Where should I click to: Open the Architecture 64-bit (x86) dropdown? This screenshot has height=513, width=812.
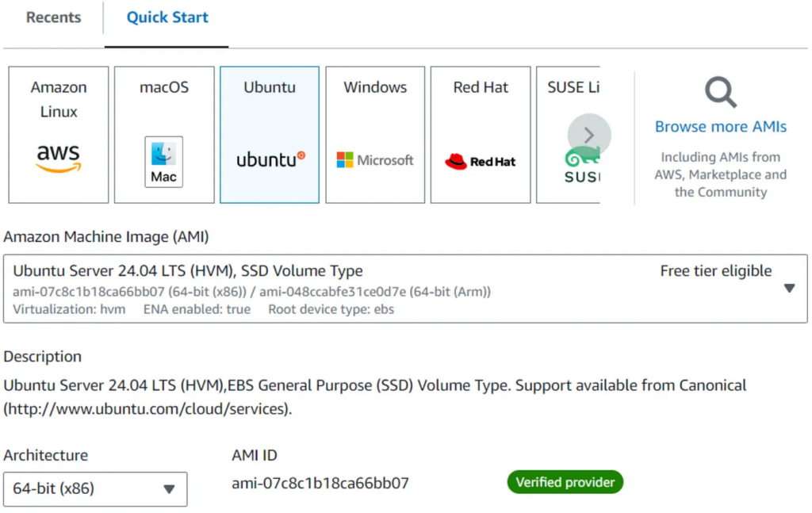[x=95, y=489]
